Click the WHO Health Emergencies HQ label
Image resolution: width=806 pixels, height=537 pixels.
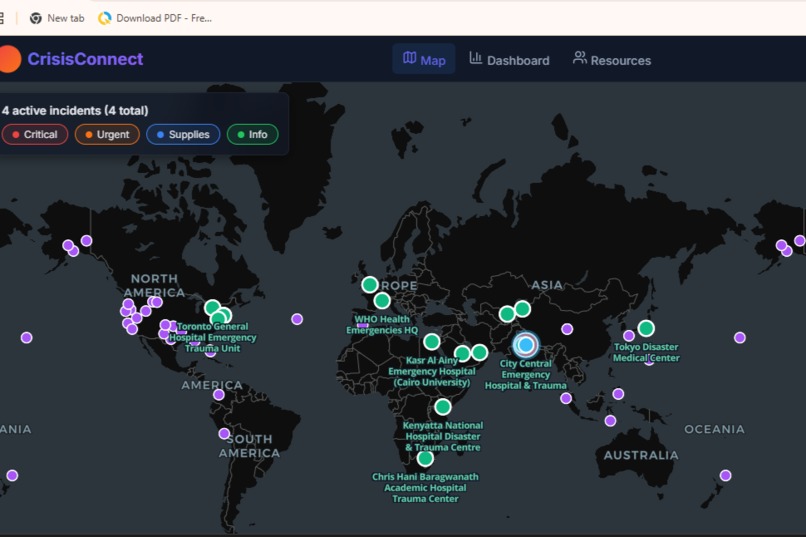click(382, 325)
